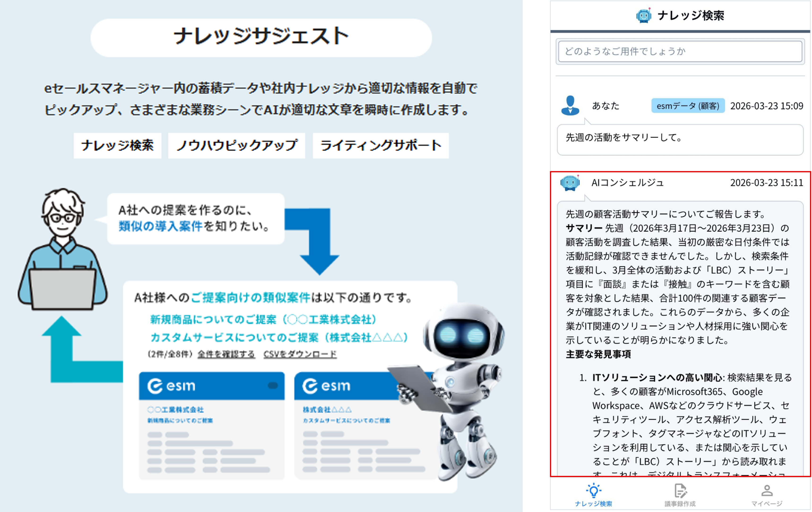Screen dimensions: 812x512
Task: Select the ライティングサポート tab
Action: tap(380, 145)
